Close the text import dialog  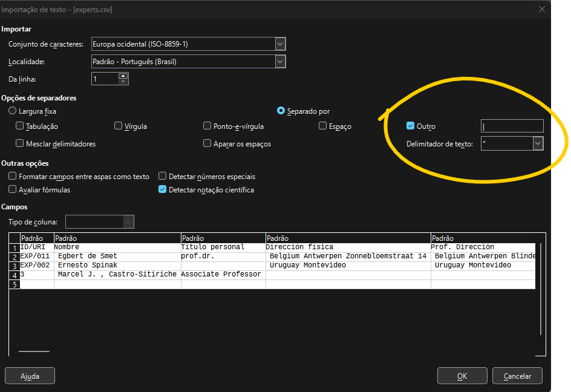coord(541,9)
